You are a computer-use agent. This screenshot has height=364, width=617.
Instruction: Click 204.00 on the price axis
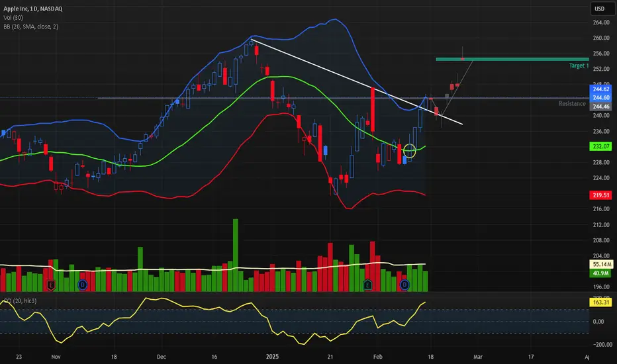pos(601,255)
